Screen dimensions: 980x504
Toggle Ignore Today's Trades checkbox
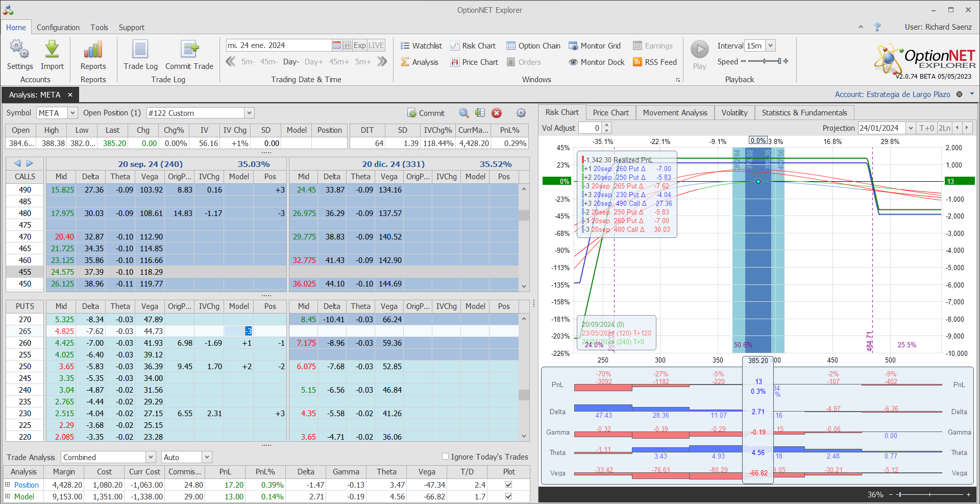pyautogui.click(x=445, y=457)
